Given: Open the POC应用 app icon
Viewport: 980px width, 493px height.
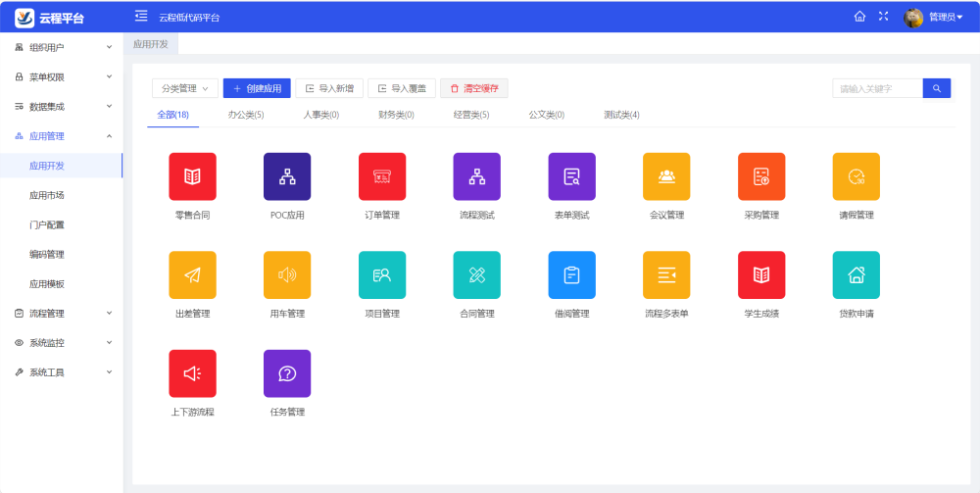Looking at the screenshot, I should (287, 176).
